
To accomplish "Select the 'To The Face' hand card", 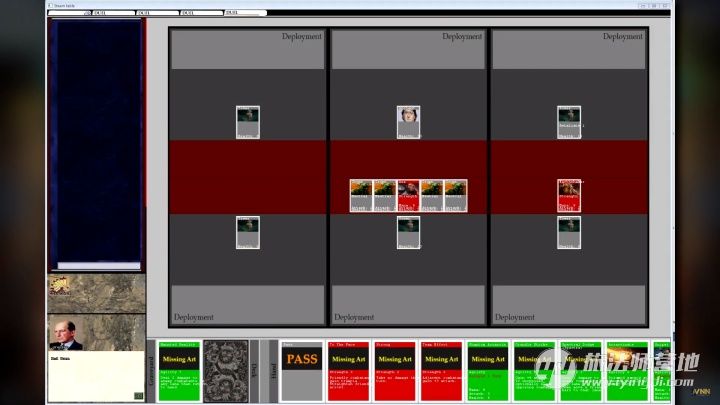I will pos(349,370).
